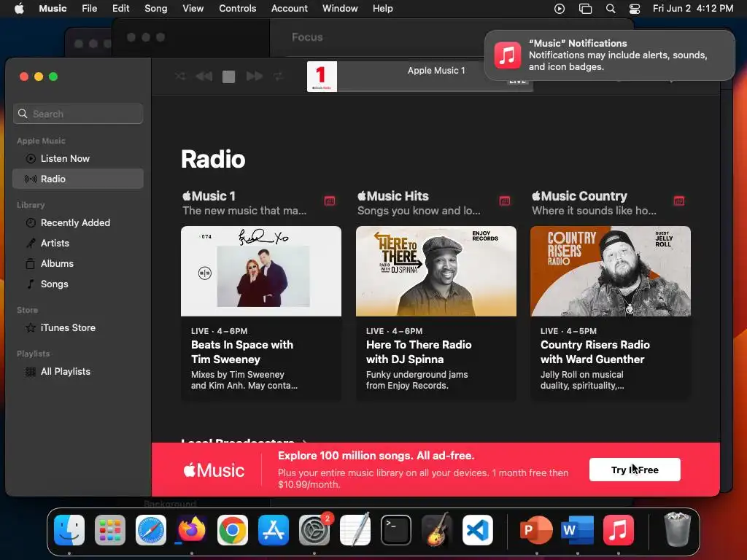747x560 pixels.
Task: Click the Try It Free button
Action: pos(635,470)
